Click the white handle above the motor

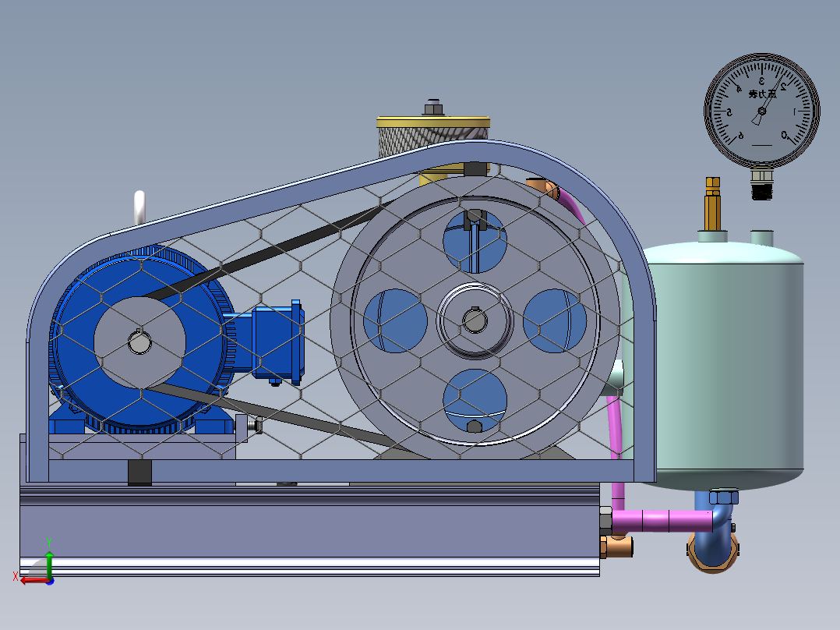139,207
